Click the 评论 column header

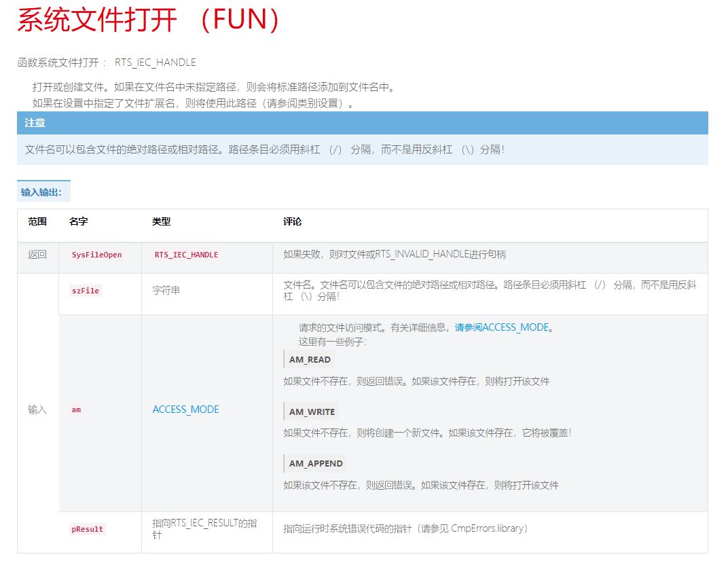click(x=293, y=222)
